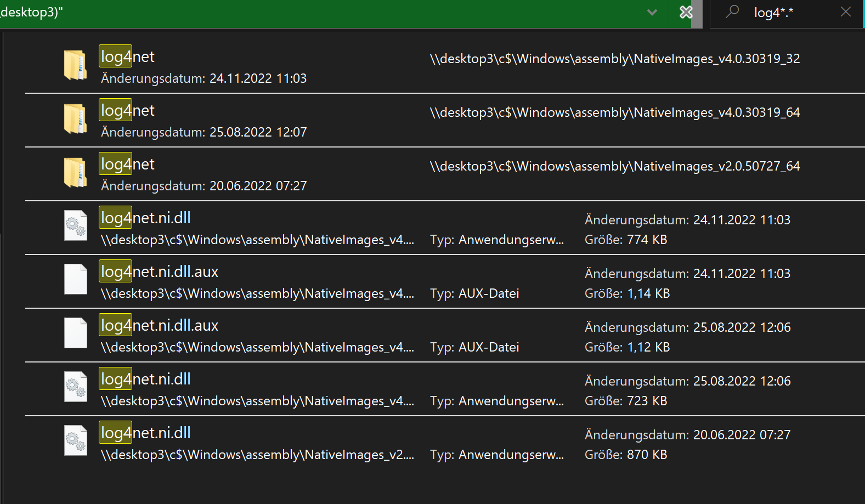
Task: Click Größe: 1,12 KB value
Action: point(627,347)
